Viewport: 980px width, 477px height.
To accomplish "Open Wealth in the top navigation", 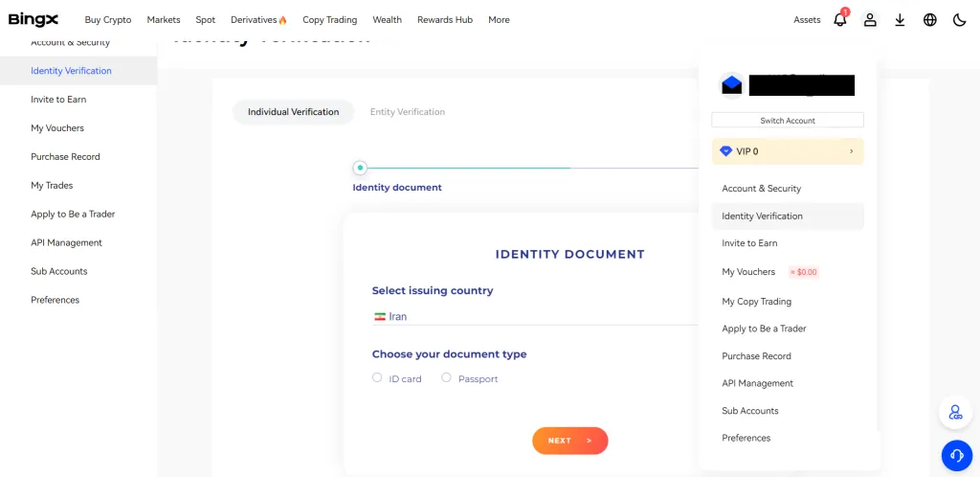I will pos(388,20).
